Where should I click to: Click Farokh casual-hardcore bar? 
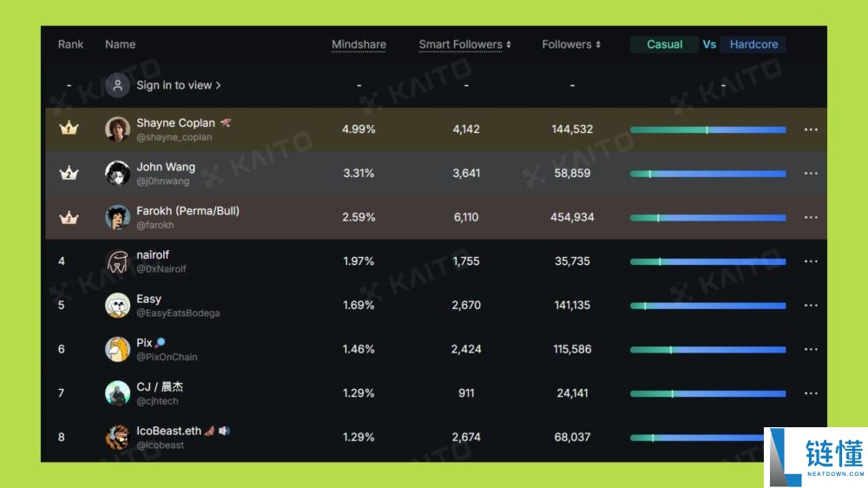(708, 218)
